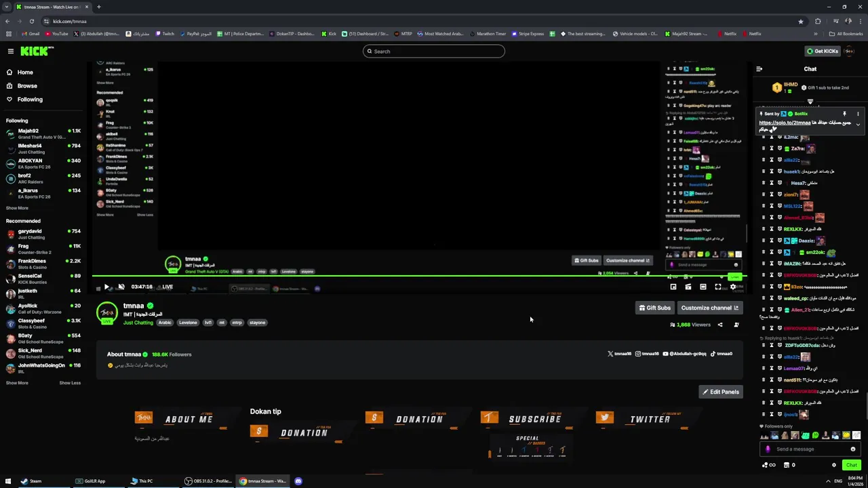
Task: Unpin the BotRix pinned message
Action: click(x=844, y=114)
